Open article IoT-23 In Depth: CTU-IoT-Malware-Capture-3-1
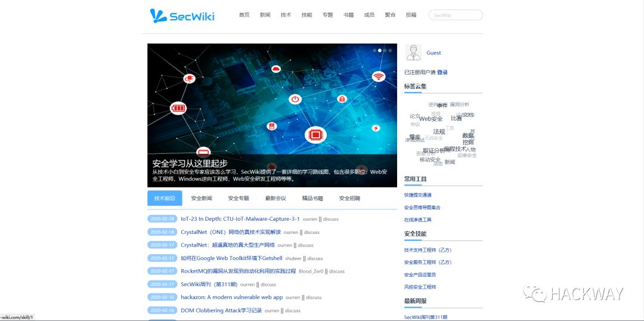 pos(240,218)
